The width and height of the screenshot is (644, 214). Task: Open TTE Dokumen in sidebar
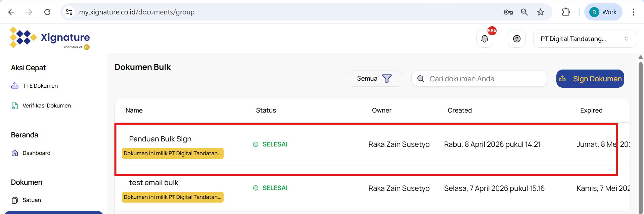[40, 86]
